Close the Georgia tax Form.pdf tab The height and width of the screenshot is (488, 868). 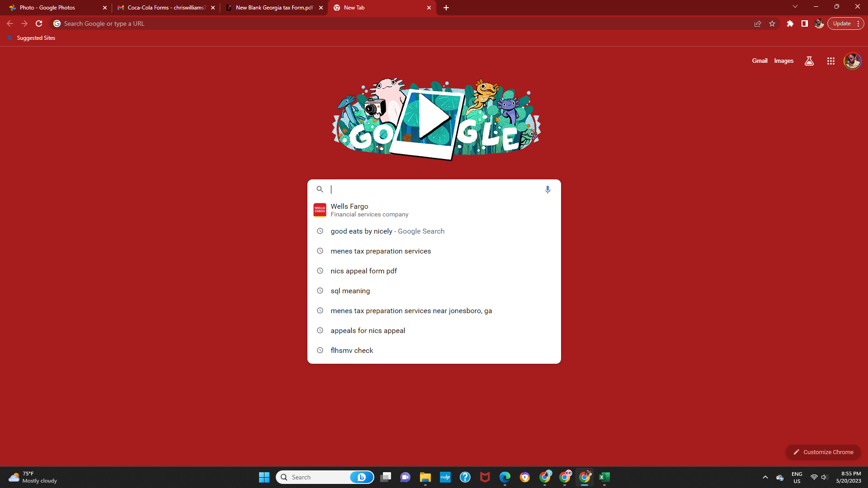[321, 8]
